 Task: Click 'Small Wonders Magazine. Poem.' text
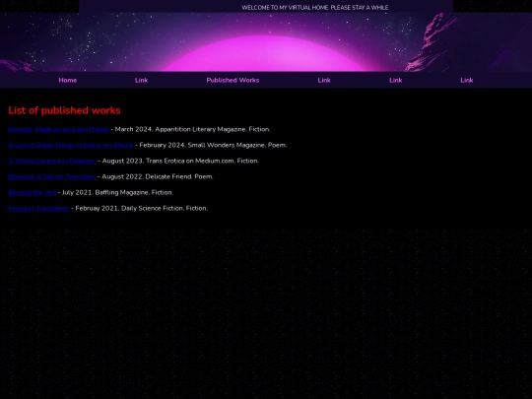[237, 145]
